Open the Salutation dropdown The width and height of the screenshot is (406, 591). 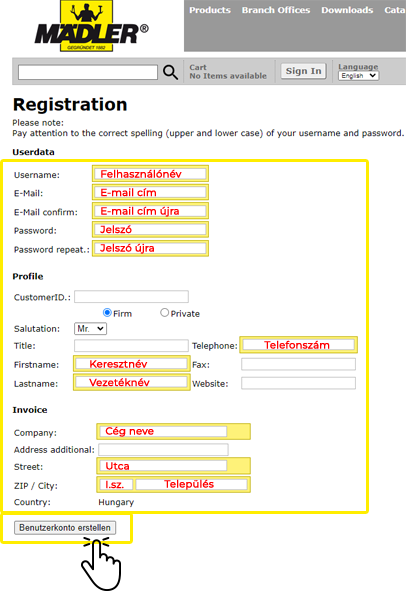[x=90, y=329]
